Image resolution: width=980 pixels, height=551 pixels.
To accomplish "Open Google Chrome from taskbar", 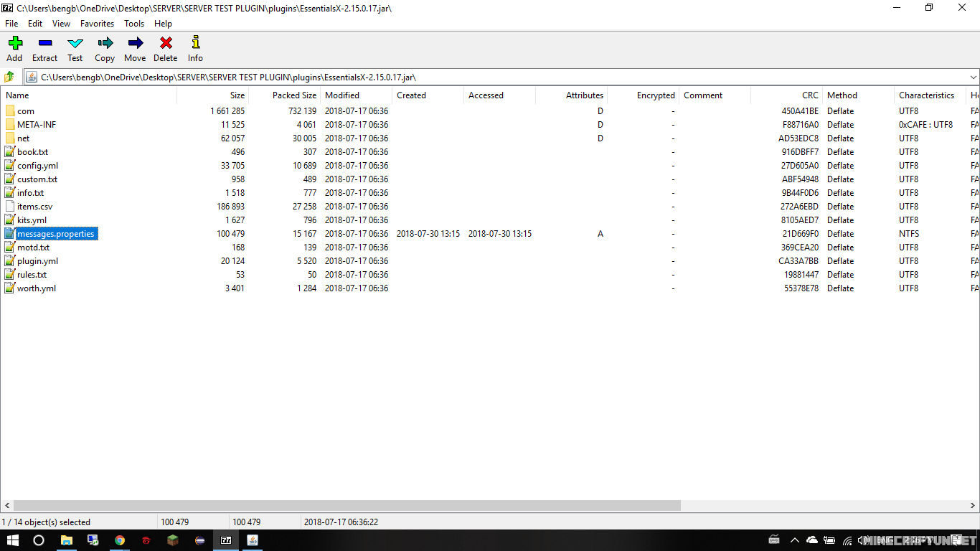I will tap(119, 540).
